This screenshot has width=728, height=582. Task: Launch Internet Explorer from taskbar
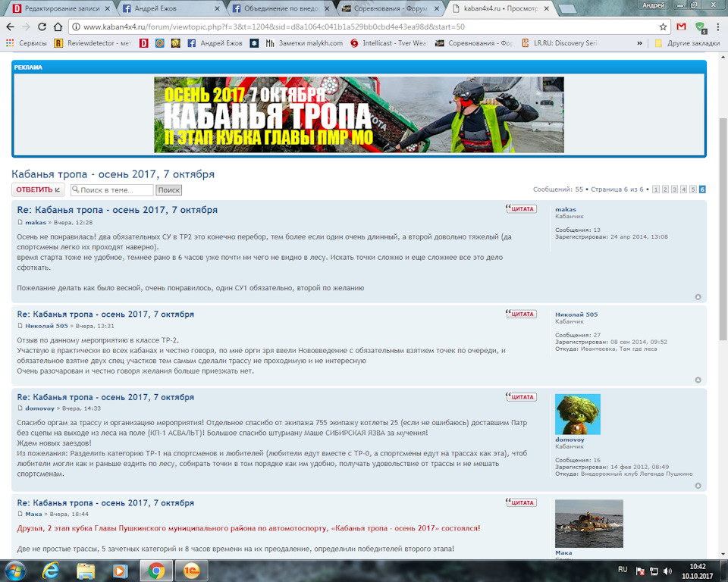tap(50, 571)
